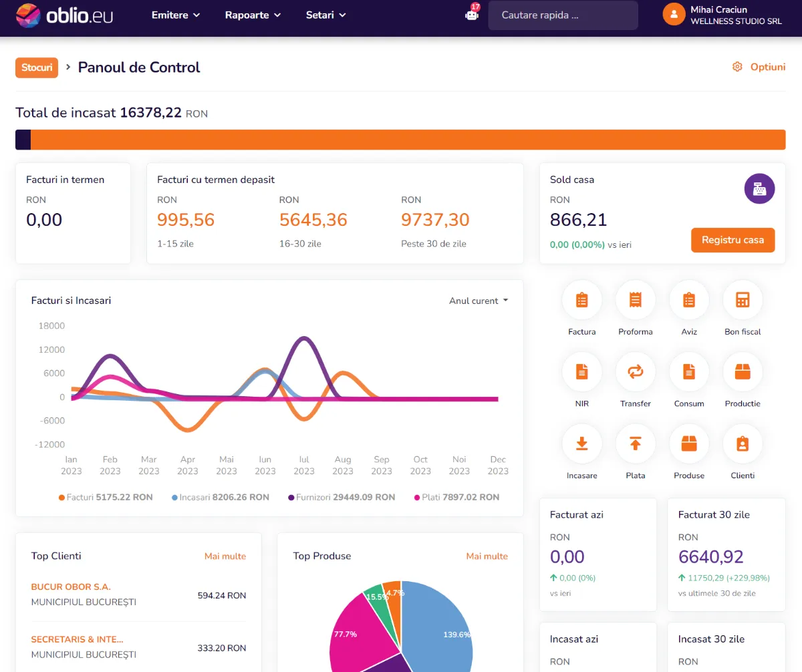Click the 5645,36 overdue 16-30 zile amount
This screenshot has height=672, width=802.
[313, 220]
